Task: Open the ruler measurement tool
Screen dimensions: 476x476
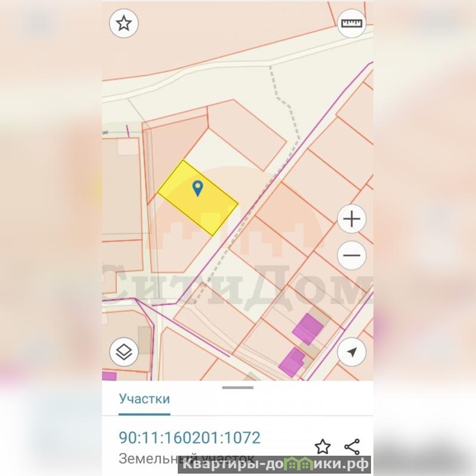Action: coord(352,23)
